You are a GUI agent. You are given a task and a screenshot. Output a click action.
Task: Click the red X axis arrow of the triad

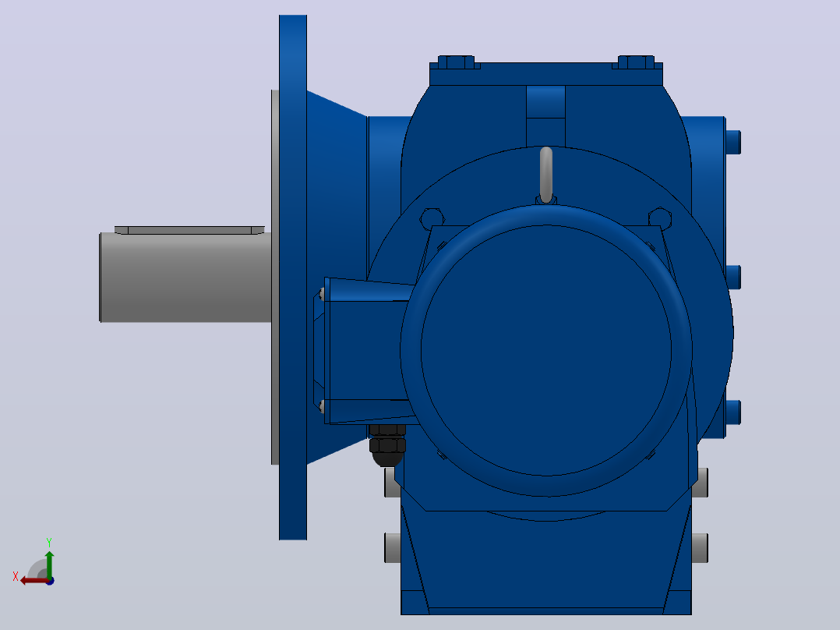(x=34, y=581)
